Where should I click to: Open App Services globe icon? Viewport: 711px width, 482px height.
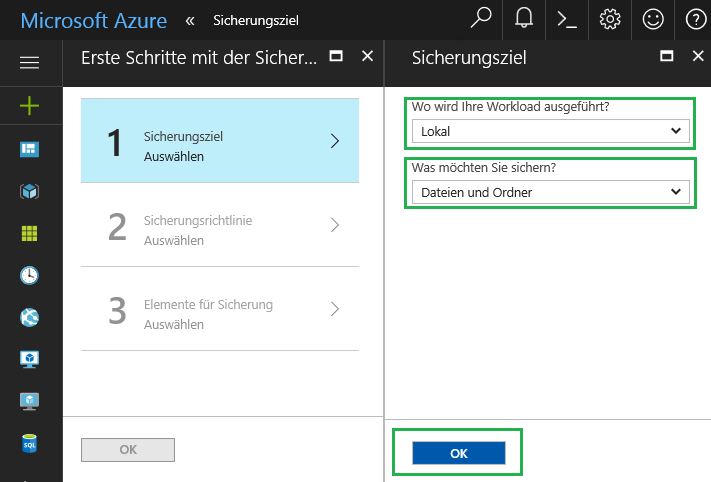29,317
